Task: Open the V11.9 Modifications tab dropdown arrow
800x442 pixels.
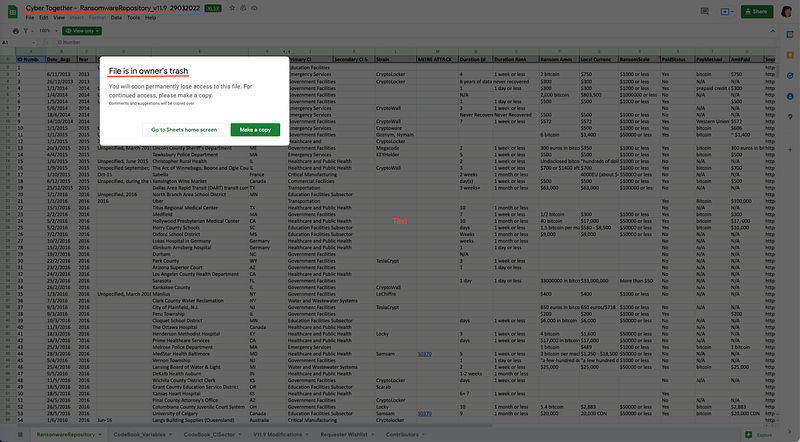Action: pyautogui.click(x=308, y=435)
